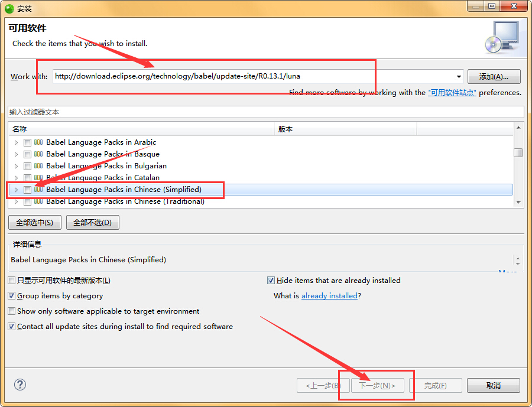Disable Hide items that are already installed
The image size is (532, 407).
pos(271,281)
